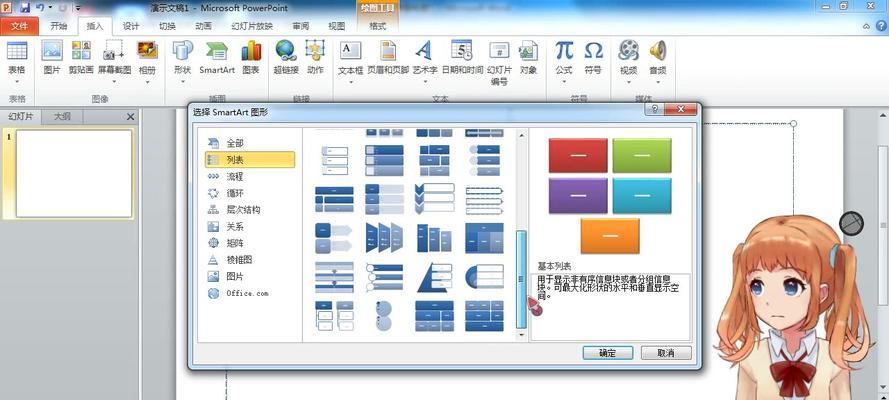Switch to the 视图 view tab
The height and width of the screenshot is (400, 889).
tap(337, 26)
